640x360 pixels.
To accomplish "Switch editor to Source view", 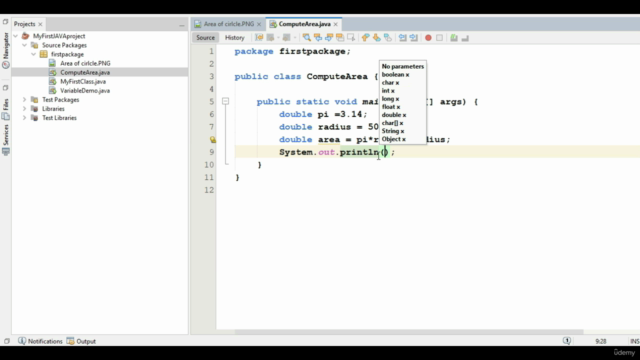I will pyautogui.click(x=205, y=38).
